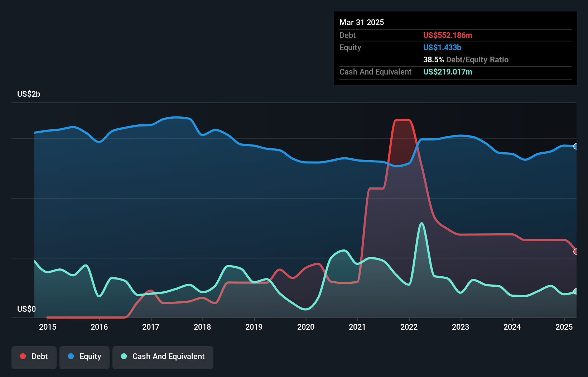This screenshot has width=588, height=377.
Task: Click the 2015 label on the x-axis
Action: tap(48, 327)
